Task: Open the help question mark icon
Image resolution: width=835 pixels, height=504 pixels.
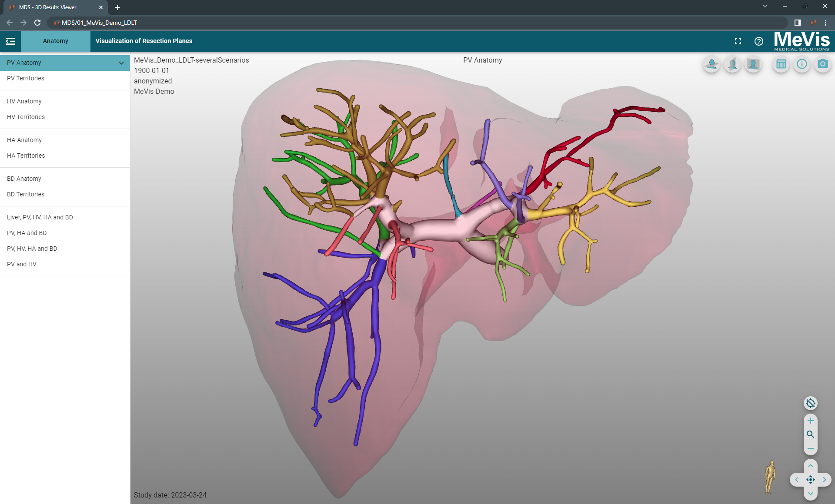Action: pyautogui.click(x=759, y=41)
